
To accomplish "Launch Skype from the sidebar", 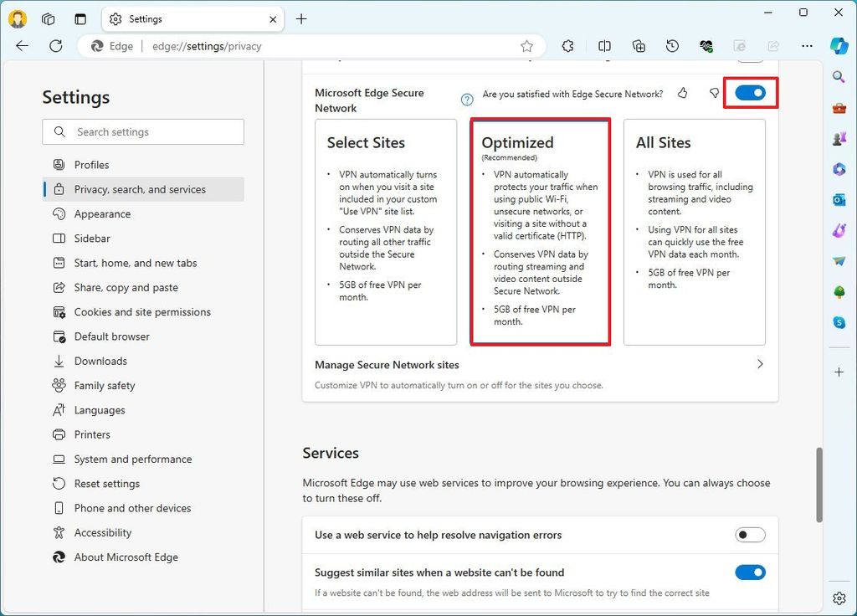I will click(839, 322).
